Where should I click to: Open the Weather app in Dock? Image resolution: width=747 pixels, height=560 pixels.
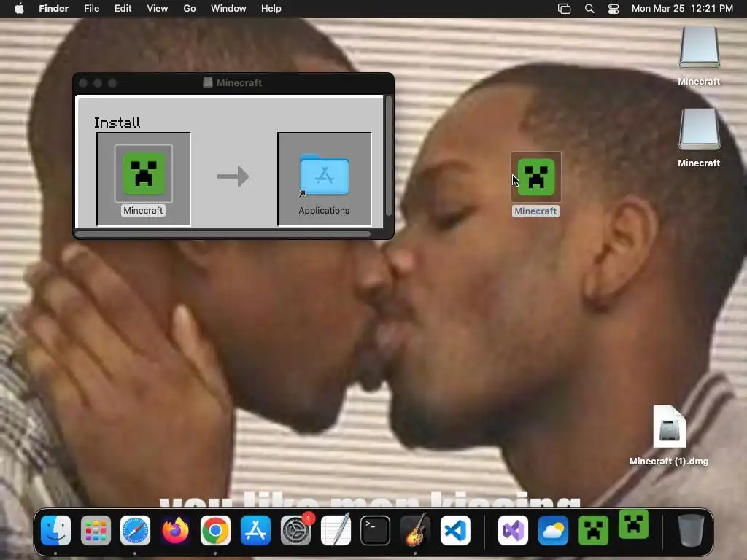(x=553, y=530)
